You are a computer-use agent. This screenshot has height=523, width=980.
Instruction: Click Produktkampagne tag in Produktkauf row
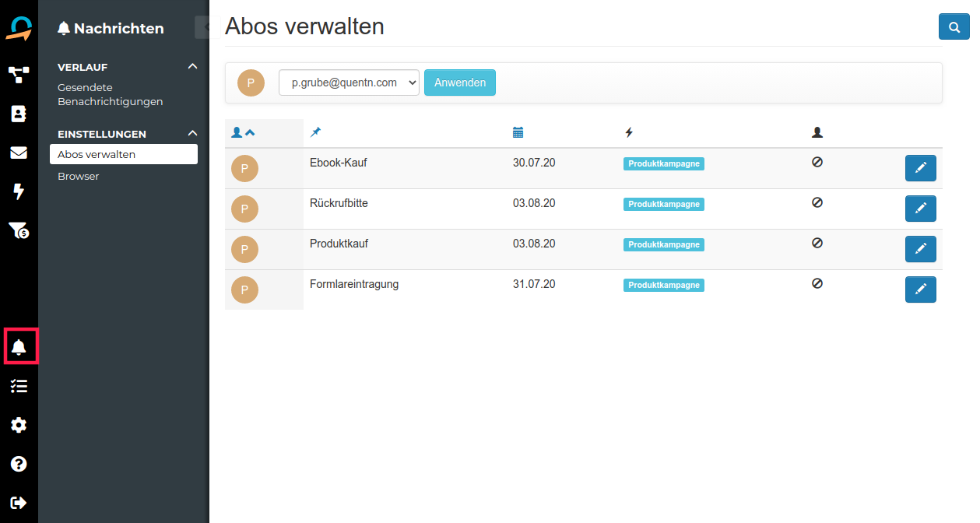coord(664,244)
